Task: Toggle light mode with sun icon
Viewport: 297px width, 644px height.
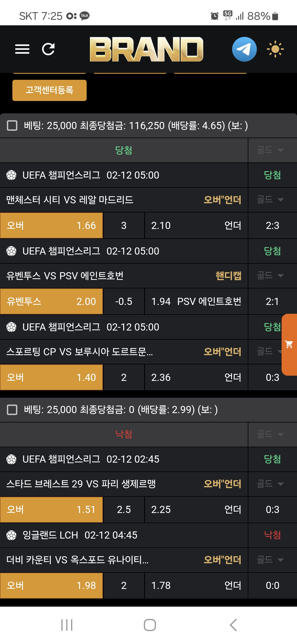Action: click(275, 49)
